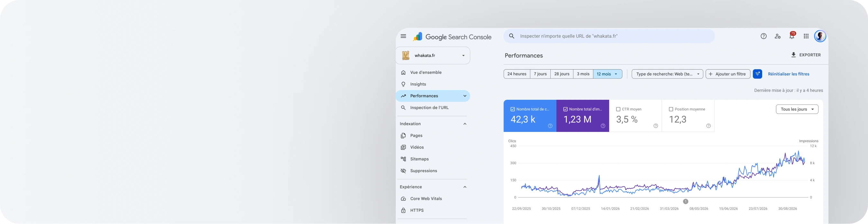The width and height of the screenshot is (868, 224).
Task: Uncheck Nombre total de clics checkbox
Action: [513, 109]
